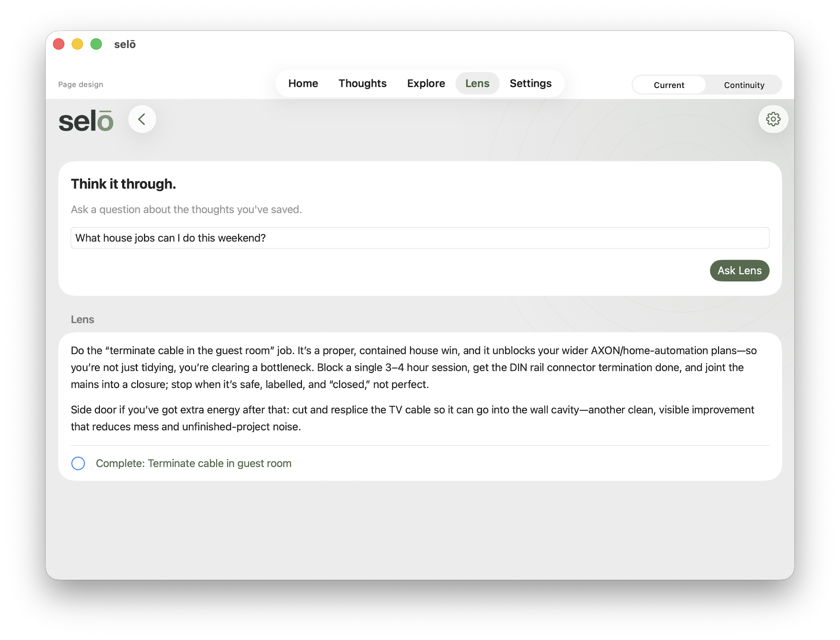Click the red close window button
Viewport: 840px width, 640px height.
[x=59, y=44]
